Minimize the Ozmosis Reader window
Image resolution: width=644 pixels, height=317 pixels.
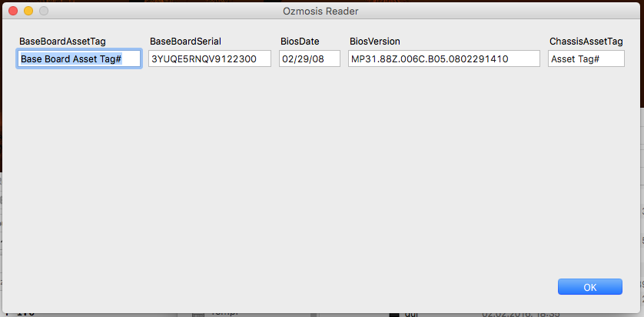tap(28, 12)
